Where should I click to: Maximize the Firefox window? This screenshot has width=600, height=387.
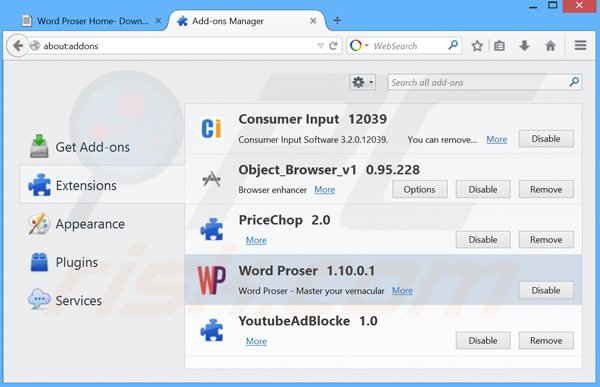pyautogui.click(x=553, y=5)
